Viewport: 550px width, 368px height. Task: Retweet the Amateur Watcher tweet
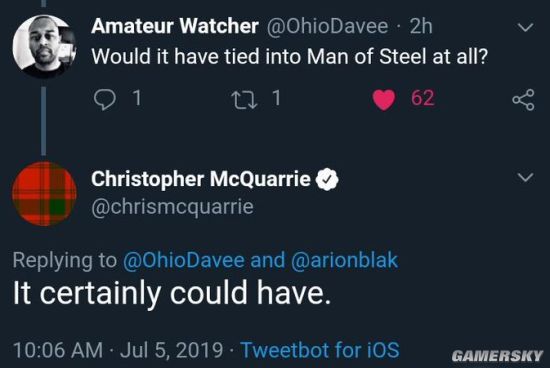[x=245, y=100]
